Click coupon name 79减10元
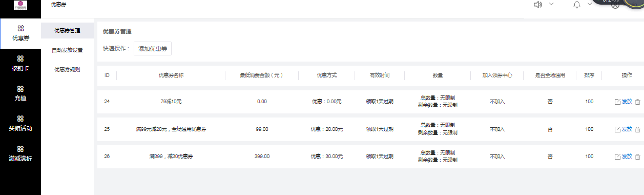 171,102
